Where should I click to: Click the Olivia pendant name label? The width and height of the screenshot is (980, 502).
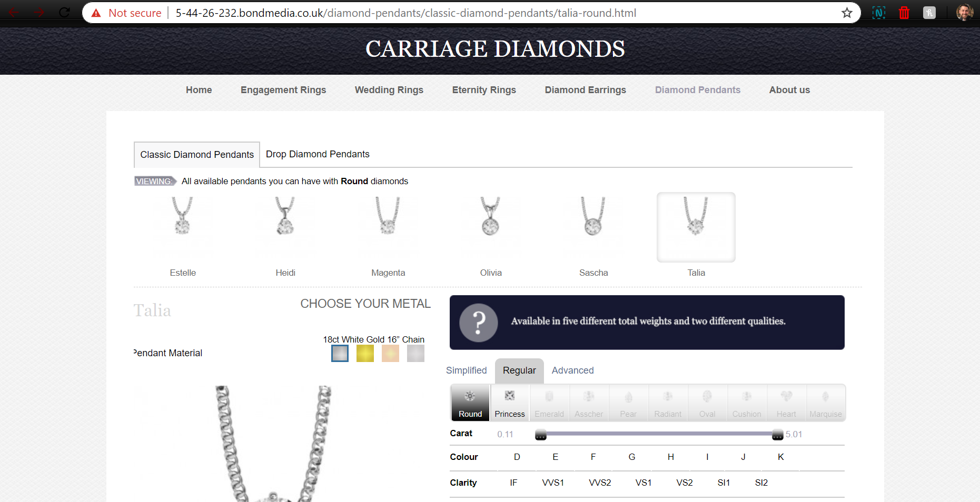(x=491, y=273)
